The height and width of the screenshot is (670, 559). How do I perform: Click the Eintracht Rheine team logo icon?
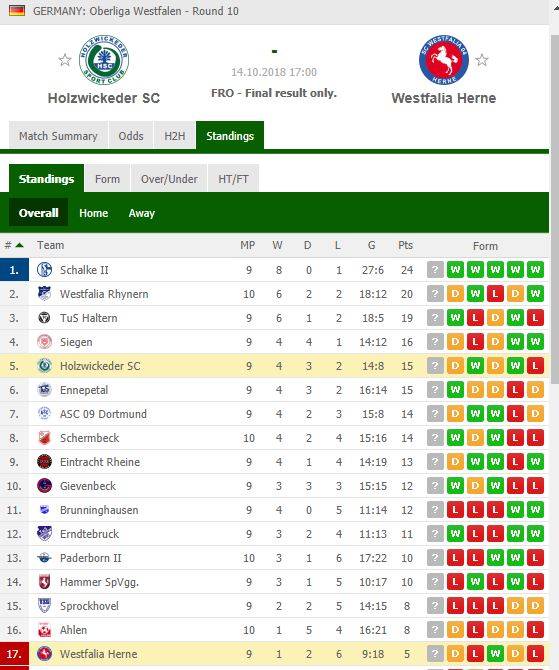44,461
